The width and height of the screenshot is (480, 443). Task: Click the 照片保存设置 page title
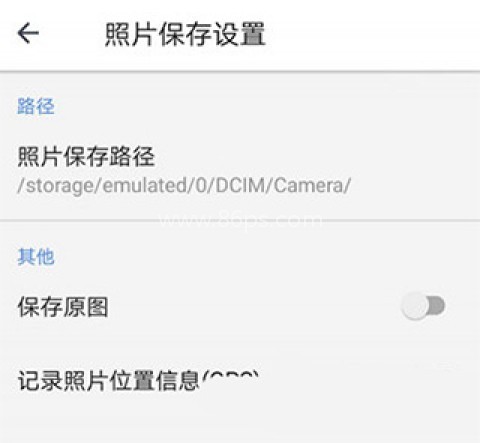pyautogui.click(x=185, y=33)
